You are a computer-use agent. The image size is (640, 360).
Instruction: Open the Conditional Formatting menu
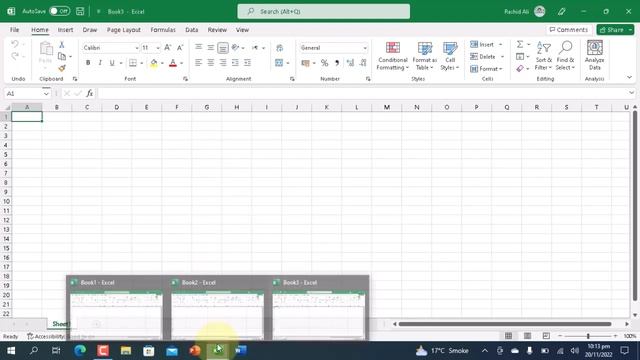[x=392, y=56]
